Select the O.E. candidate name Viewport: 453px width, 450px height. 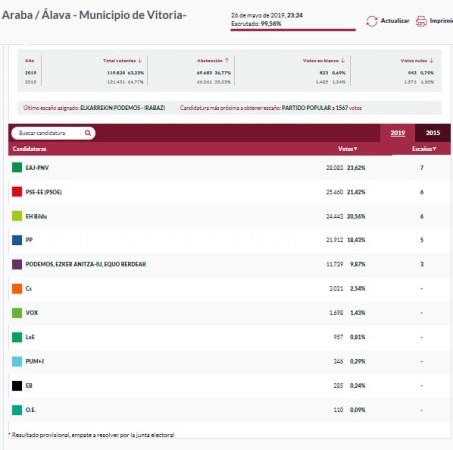(x=30, y=410)
